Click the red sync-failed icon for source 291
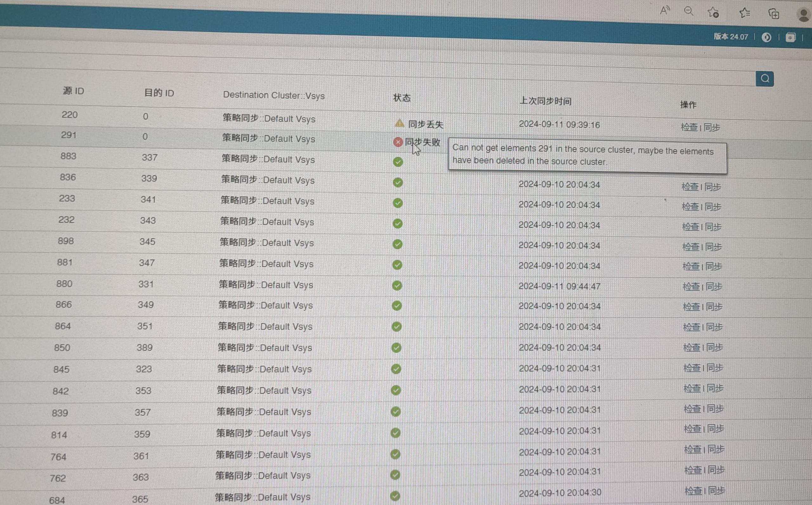This screenshot has width=812, height=505. pyautogui.click(x=398, y=142)
